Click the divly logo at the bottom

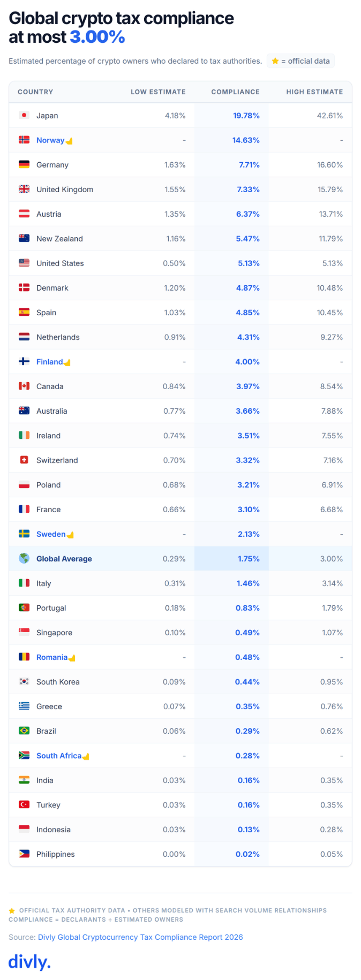(29, 961)
